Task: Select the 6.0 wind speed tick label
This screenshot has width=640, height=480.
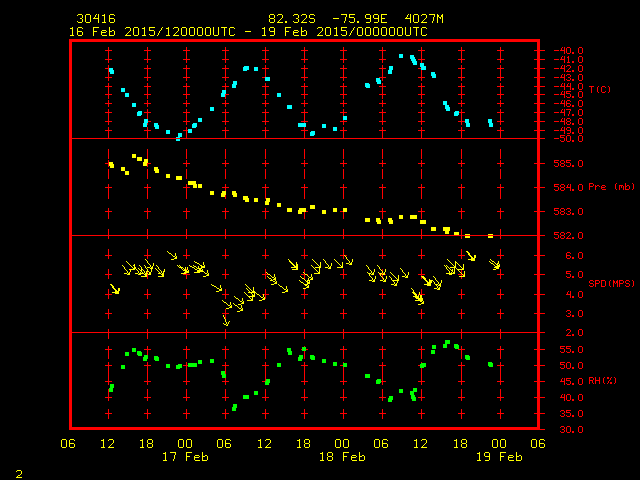Action: click(x=574, y=256)
